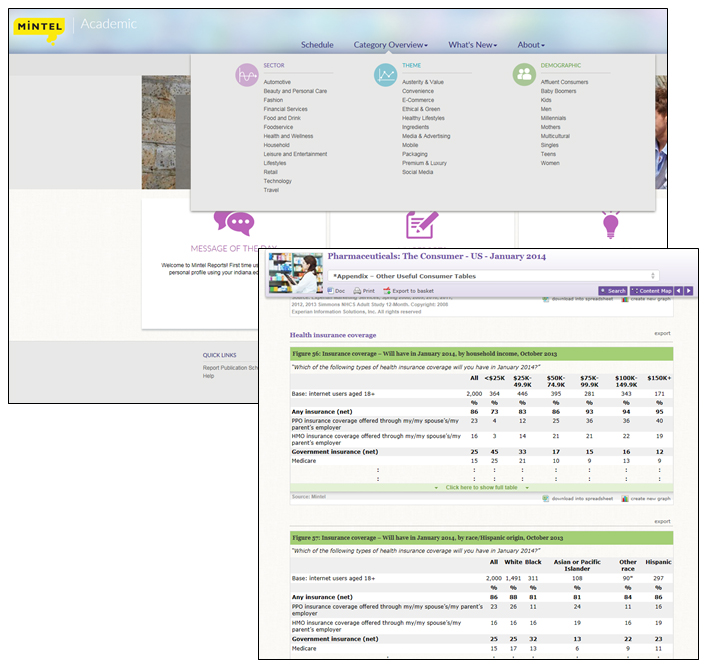Select Baby Boomers demographic
Screen dimensions: 708x670
(x=559, y=91)
